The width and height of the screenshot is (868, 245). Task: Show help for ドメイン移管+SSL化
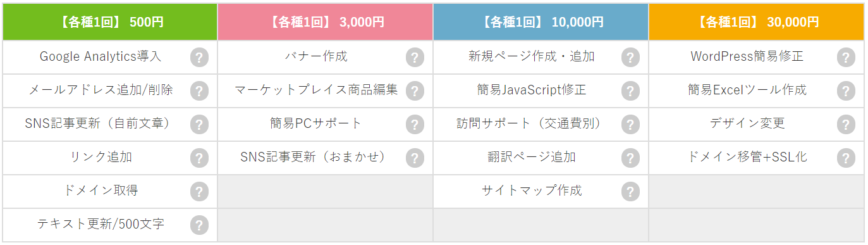click(x=846, y=158)
